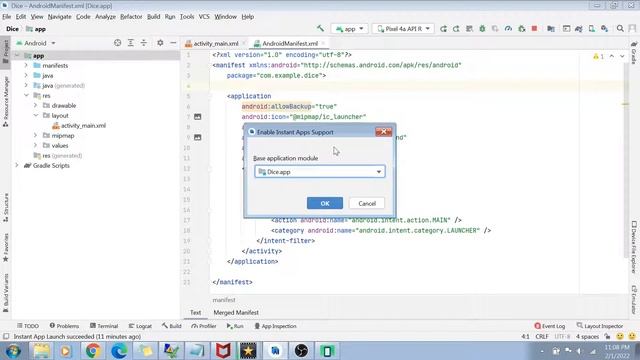Viewport: 640px width, 360px height.
Task: Click OK in Enable Instant Apps Support dialog
Action: 325,203
